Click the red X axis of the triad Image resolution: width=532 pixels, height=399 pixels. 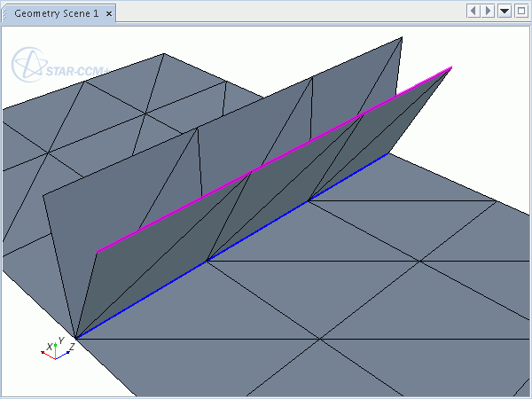click(x=48, y=353)
